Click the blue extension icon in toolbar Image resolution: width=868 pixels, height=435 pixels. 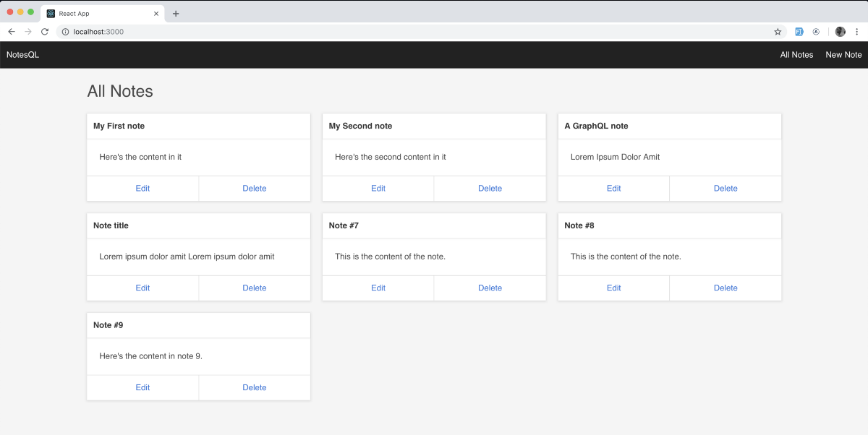(799, 32)
